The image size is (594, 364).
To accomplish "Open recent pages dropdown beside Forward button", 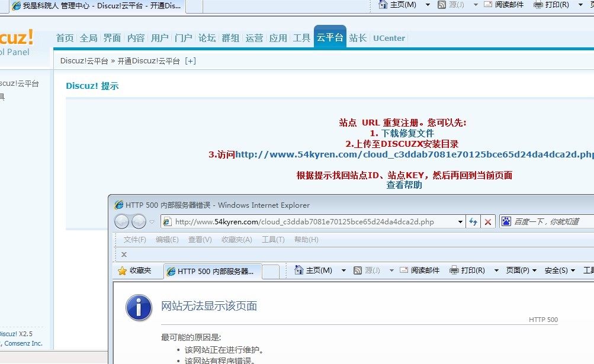I will (152, 221).
